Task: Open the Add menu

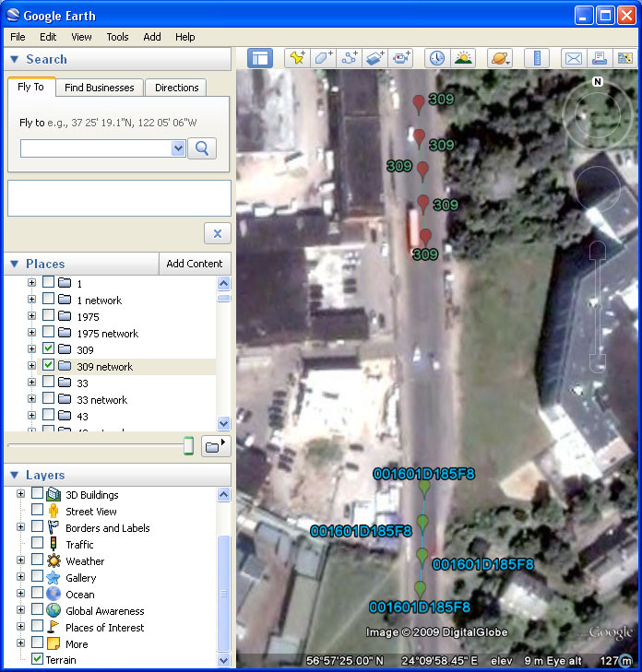Action: click(x=152, y=37)
